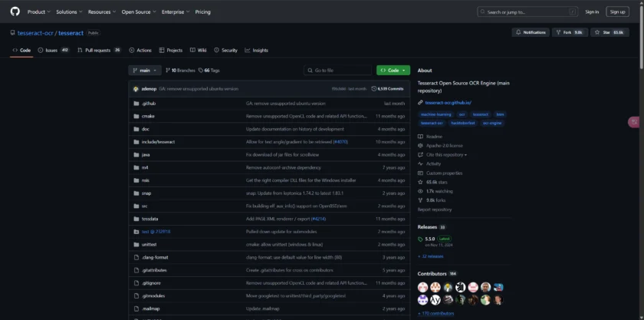Expand the Resources menu
Screen dimensions: 644x320
102,12
